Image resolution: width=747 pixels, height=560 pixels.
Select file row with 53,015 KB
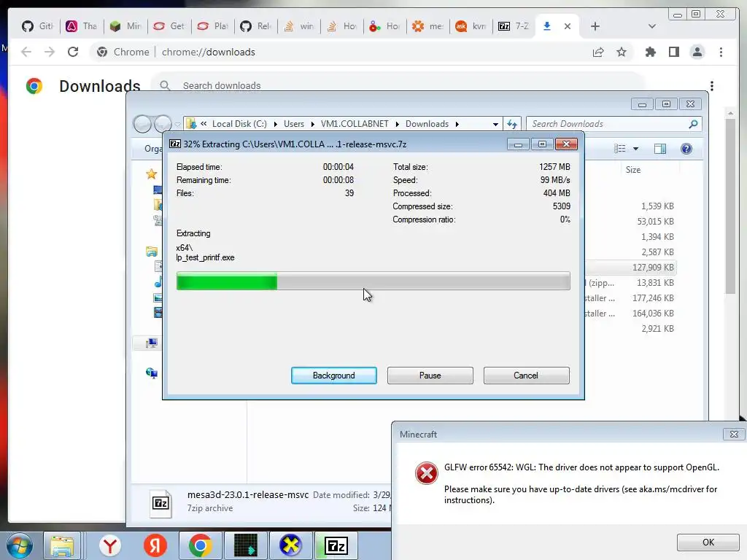point(630,222)
